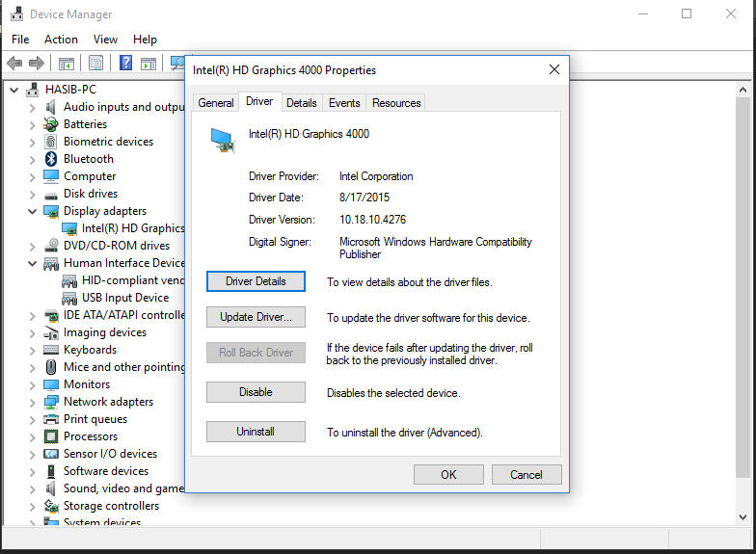Open the View menu

[105, 40]
